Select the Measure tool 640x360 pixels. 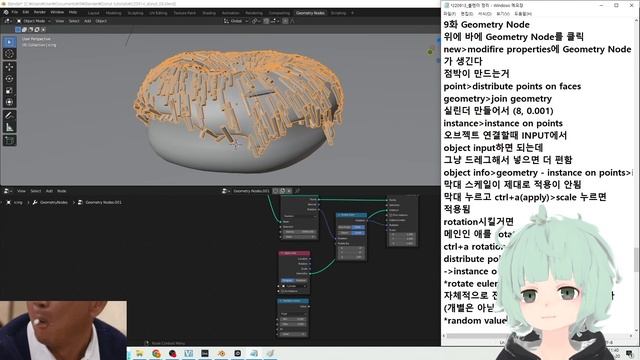[x=9, y=127]
